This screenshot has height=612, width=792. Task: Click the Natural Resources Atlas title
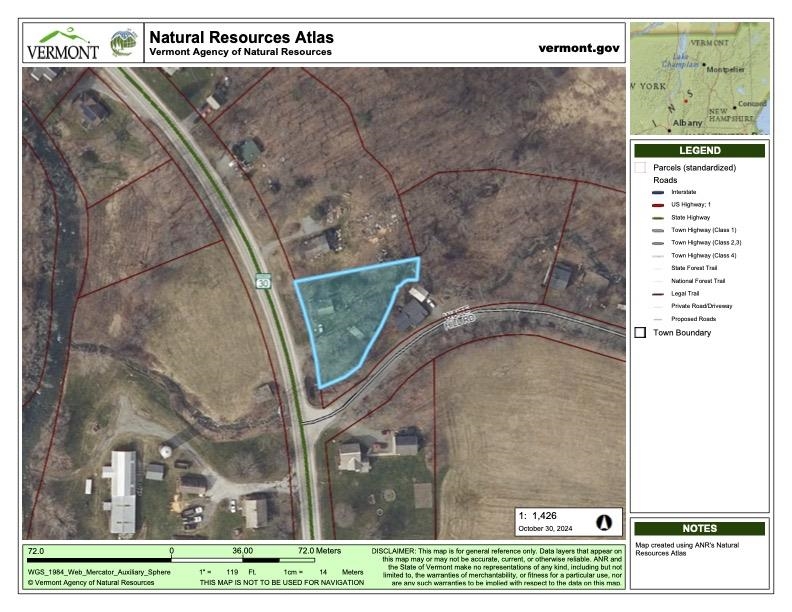click(x=241, y=37)
